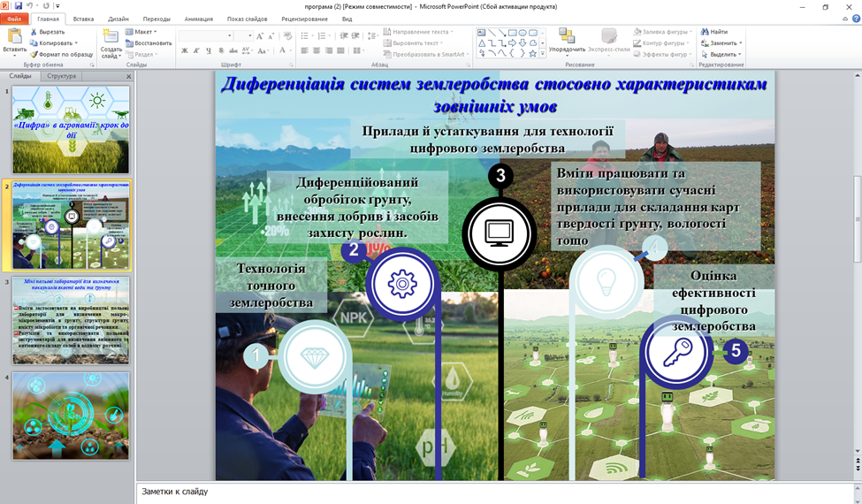The image size is (862, 504).
Task: Open Копировать dropdown arrow
Action: 76,42
